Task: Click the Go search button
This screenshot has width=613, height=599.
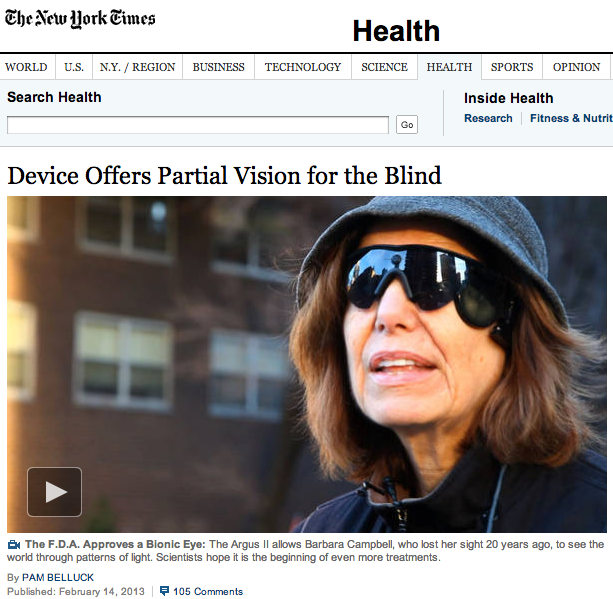Action: tap(407, 125)
